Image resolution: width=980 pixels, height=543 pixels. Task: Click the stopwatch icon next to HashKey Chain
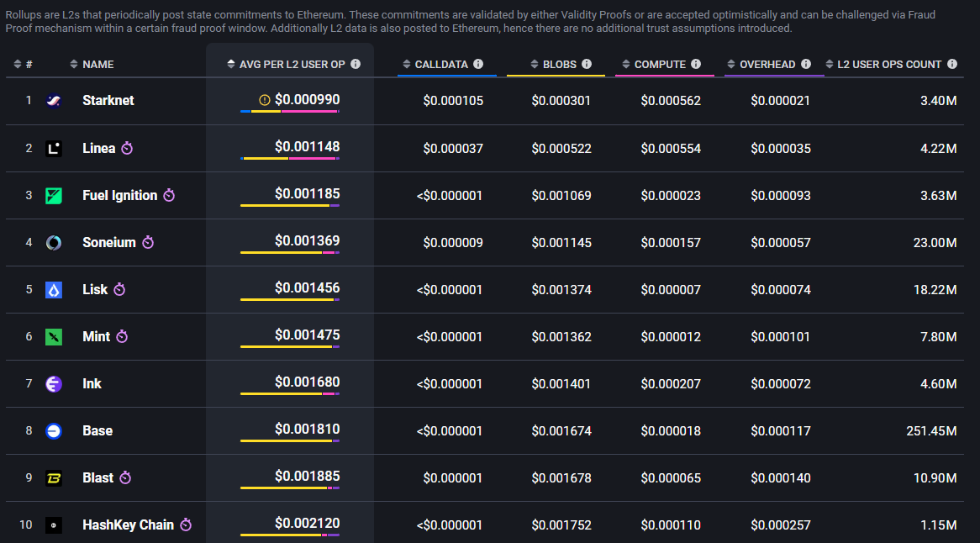click(x=186, y=525)
